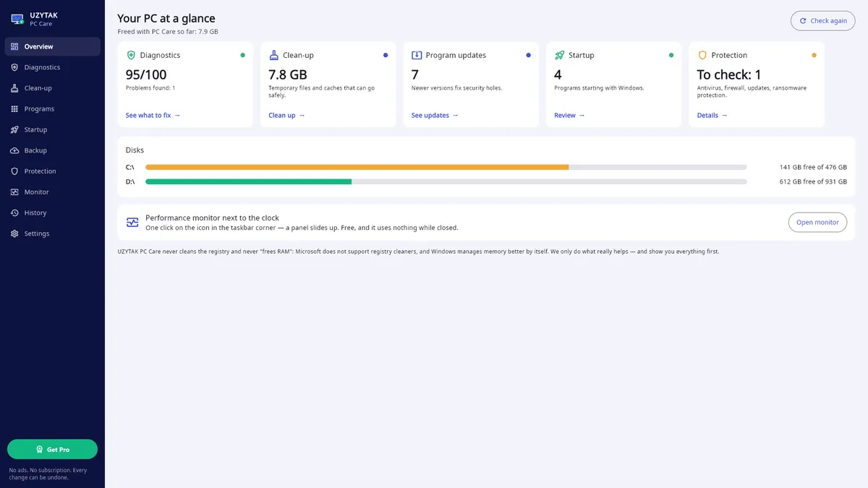Switch to Startup in the sidebar
This screenshot has height=488, width=868.
pos(52,129)
